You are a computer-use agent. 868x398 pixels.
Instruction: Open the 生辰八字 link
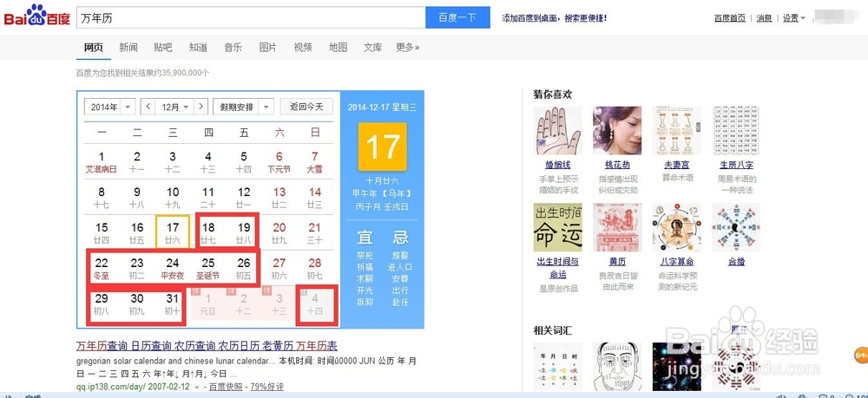736,165
